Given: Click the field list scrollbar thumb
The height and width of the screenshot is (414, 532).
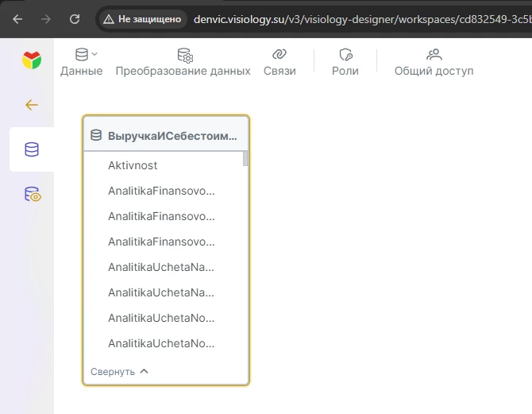Looking at the screenshot, I should (245, 158).
